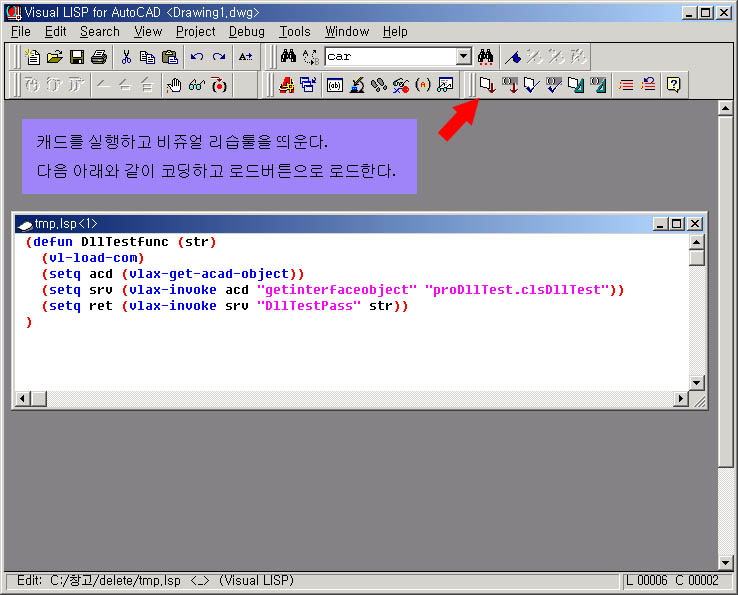Image resolution: width=738 pixels, height=595 pixels.
Task: Expand the search string dropdown arrow
Action: pos(464,56)
